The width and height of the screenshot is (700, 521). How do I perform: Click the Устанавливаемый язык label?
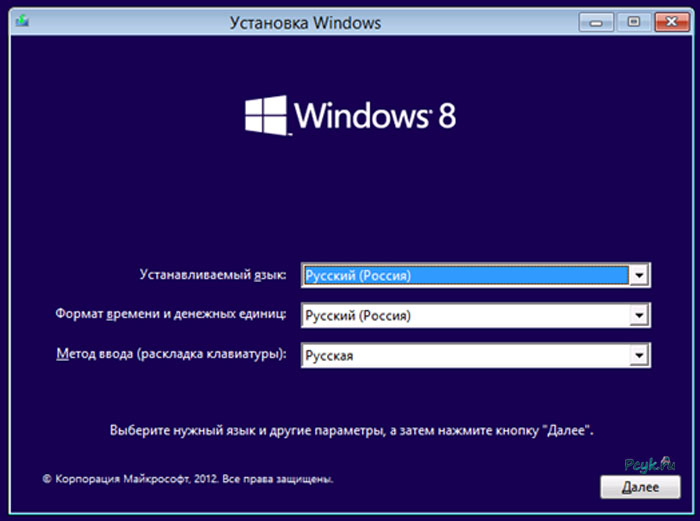[x=212, y=274]
